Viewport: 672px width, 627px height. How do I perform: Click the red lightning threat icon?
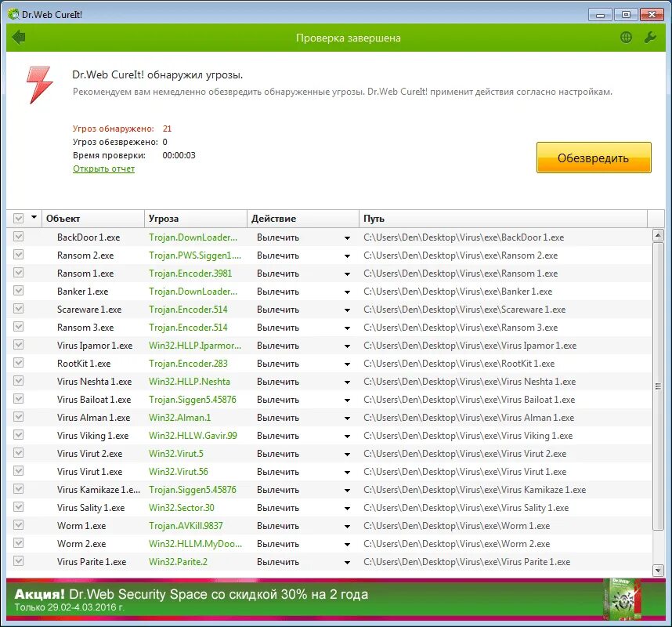(x=39, y=85)
